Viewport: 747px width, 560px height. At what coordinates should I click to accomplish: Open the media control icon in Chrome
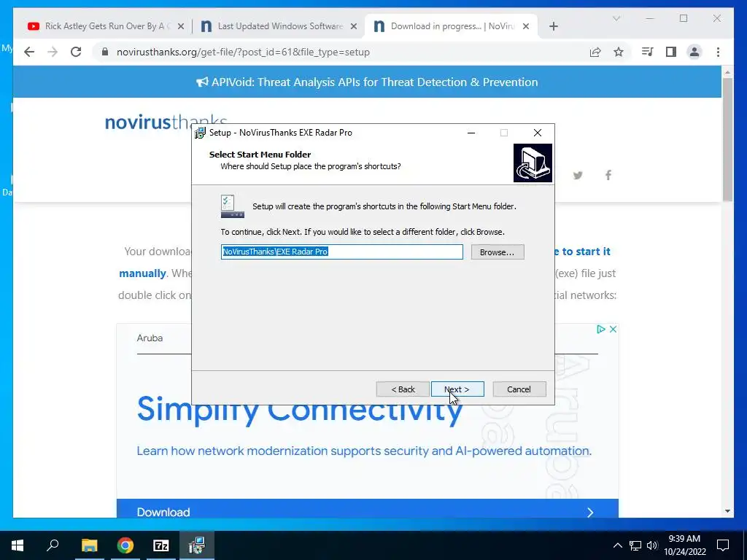coord(648,52)
